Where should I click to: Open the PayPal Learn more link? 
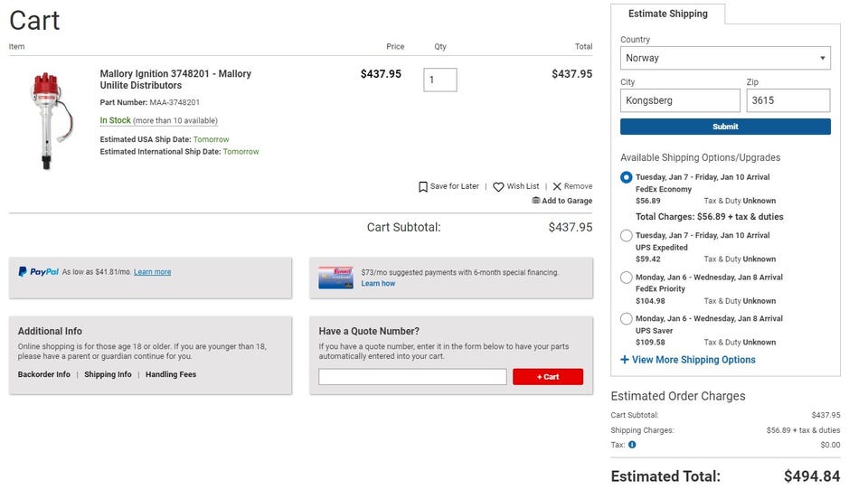pyautogui.click(x=152, y=272)
